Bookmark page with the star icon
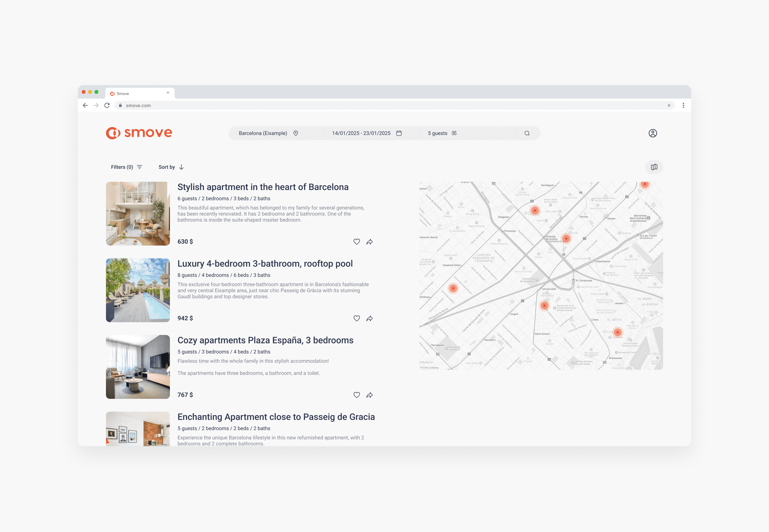 pyautogui.click(x=669, y=105)
